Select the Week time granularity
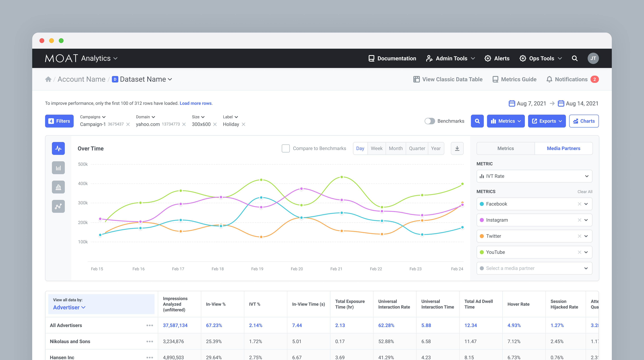The width and height of the screenshot is (644, 360). click(x=376, y=148)
